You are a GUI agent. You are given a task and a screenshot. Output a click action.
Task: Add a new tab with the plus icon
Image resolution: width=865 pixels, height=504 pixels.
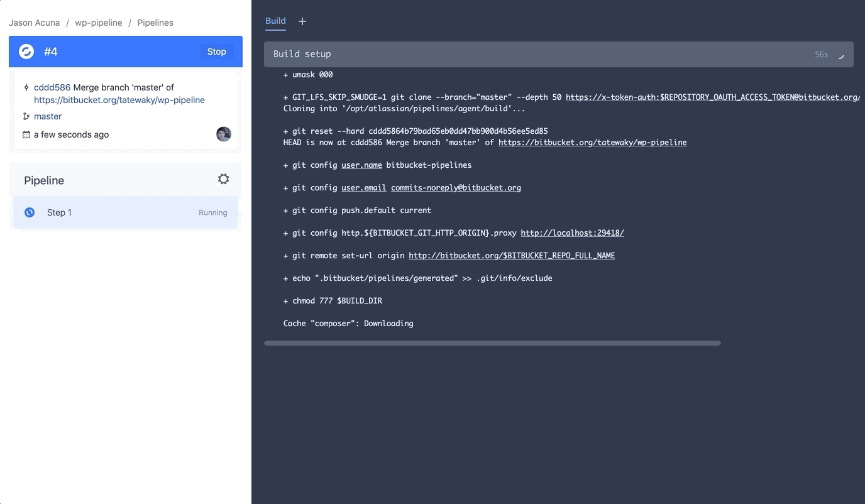[302, 21]
